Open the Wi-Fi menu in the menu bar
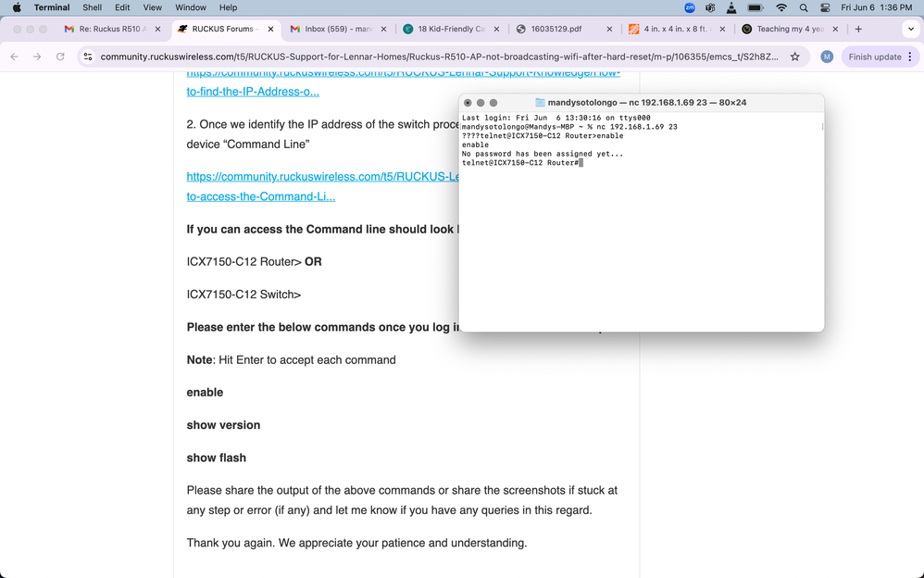This screenshot has width=924, height=578. [x=782, y=9]
